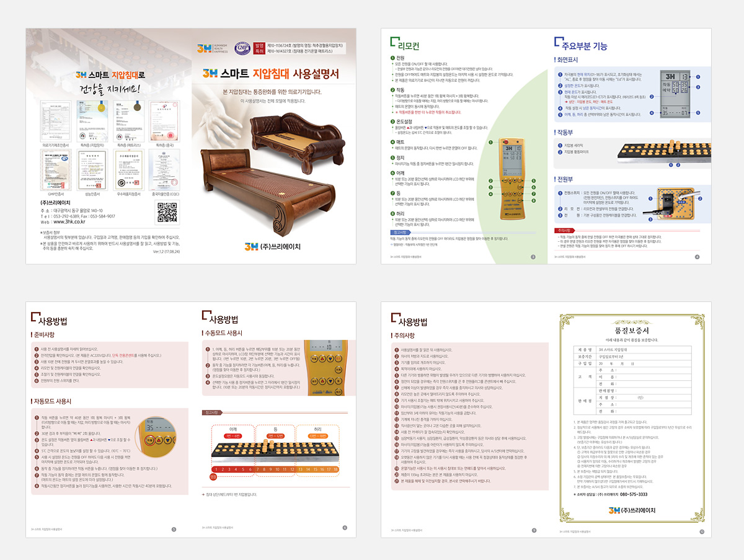Click the QR code on the cover page

tap(168, 213)
